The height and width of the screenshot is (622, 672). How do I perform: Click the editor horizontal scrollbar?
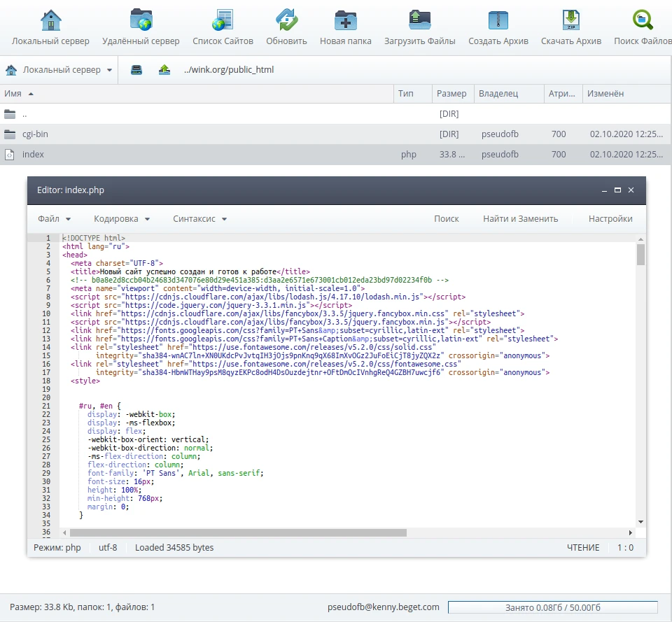pos(238,532)
